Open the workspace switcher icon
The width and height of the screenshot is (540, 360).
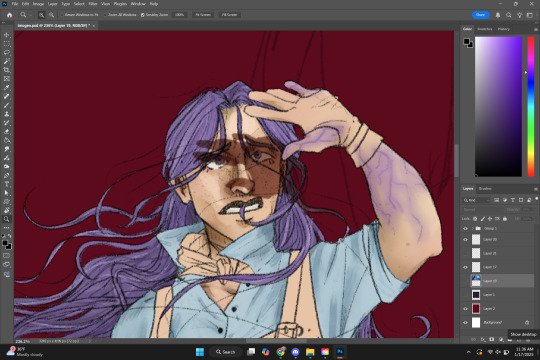[530, 15]
